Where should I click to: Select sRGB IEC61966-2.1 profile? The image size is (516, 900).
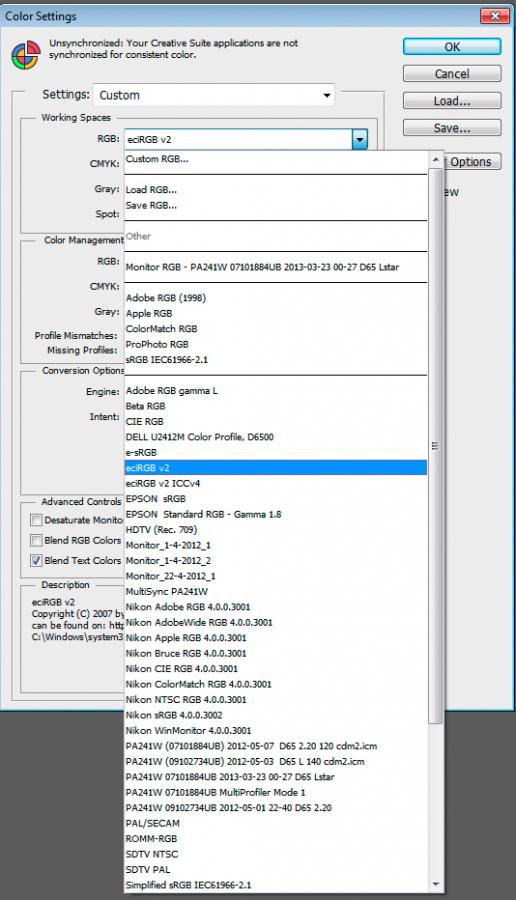pyautogui.click(x=276, y=360)
